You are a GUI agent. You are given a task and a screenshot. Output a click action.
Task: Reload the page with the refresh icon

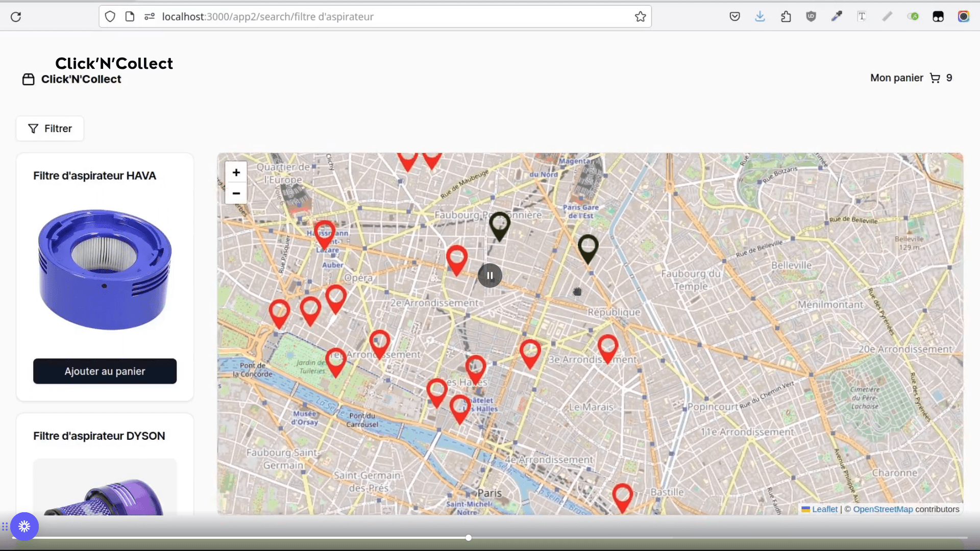16,17
